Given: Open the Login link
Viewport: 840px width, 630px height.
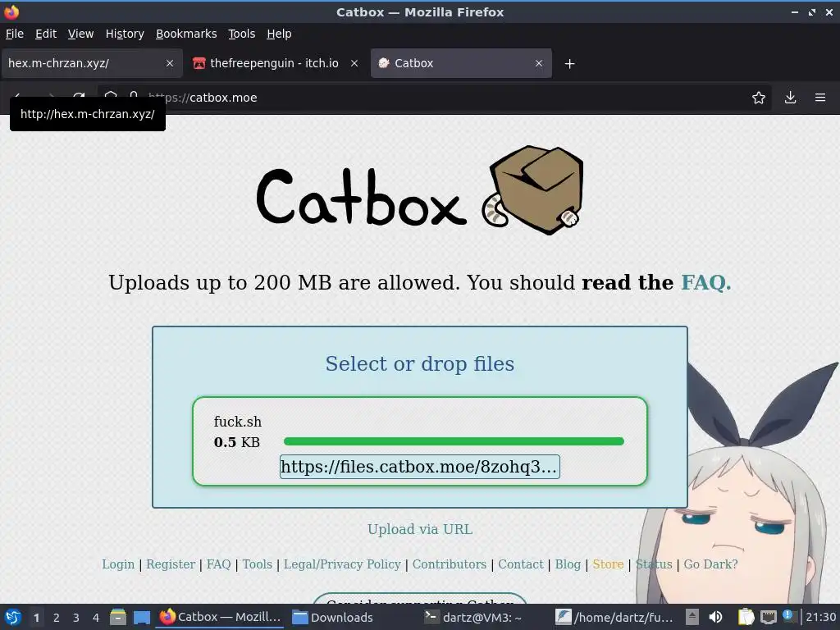Looking at the screenshot, I should coord(118,564).
